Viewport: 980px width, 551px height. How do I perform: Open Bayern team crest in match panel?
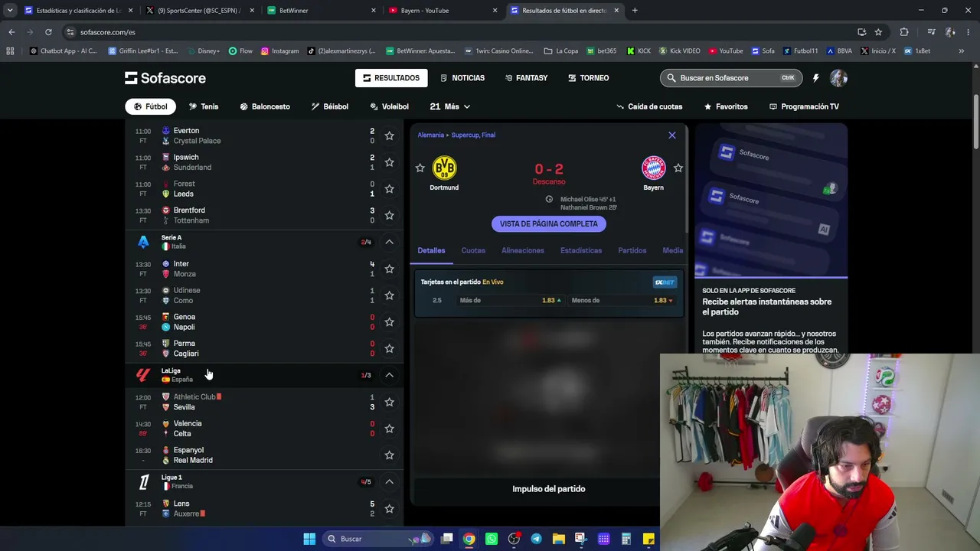(x=653, y=168)
